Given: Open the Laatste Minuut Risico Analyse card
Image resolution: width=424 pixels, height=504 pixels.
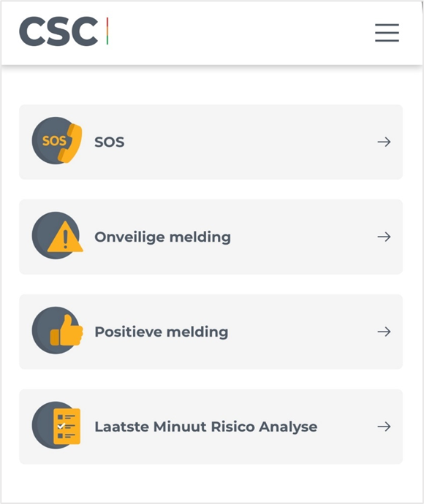Looking at the screenshot, I should tap(211, 427).
